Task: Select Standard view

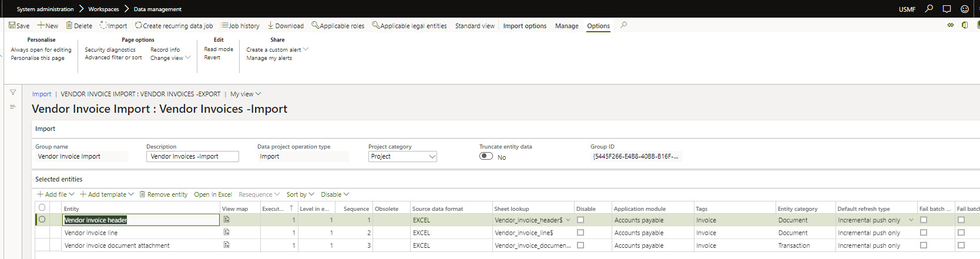Action: 475,26
